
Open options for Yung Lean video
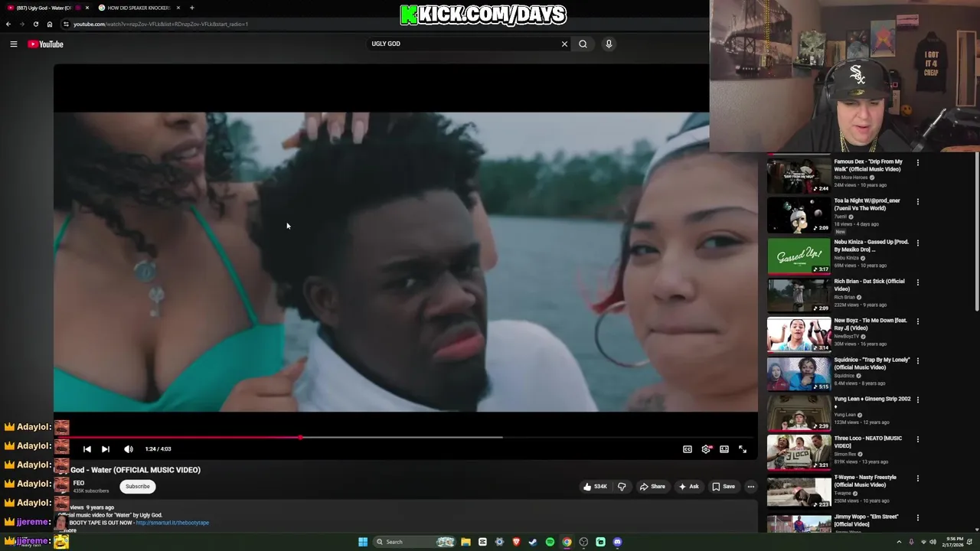click(918, 400)
